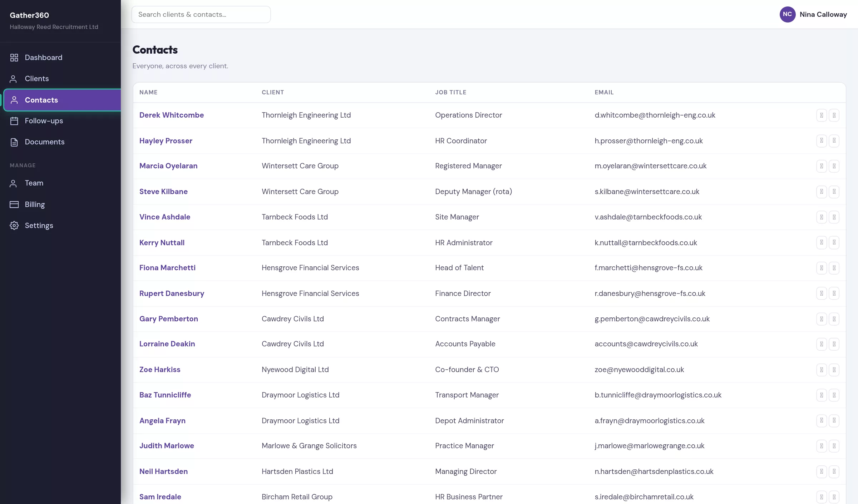This screenshot has width=858, height=504.
Task: Click the CLIENT column header
Action: [273, 92]
